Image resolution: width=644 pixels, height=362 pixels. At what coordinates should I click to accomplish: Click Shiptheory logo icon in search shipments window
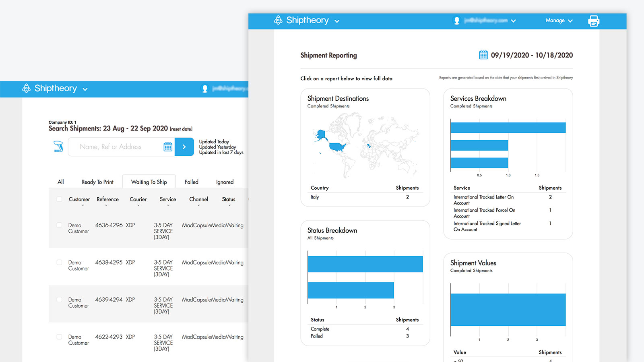click(26, 88)
